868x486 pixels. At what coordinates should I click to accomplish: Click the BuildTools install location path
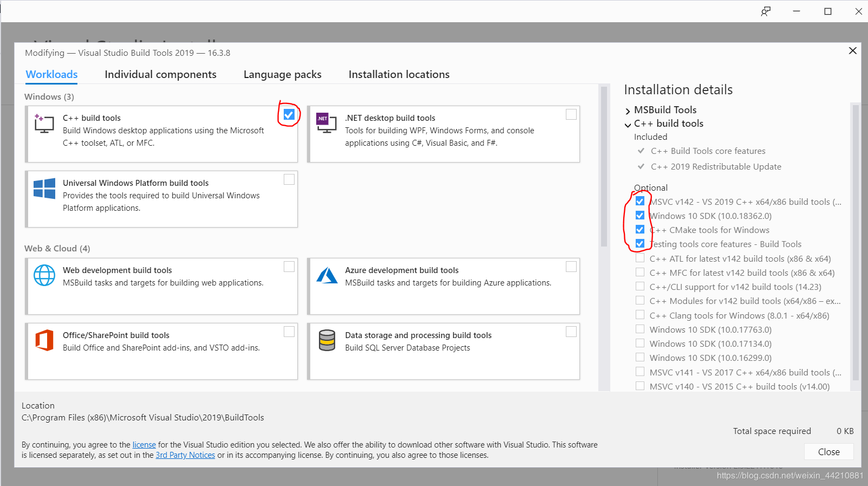[143, 418]
